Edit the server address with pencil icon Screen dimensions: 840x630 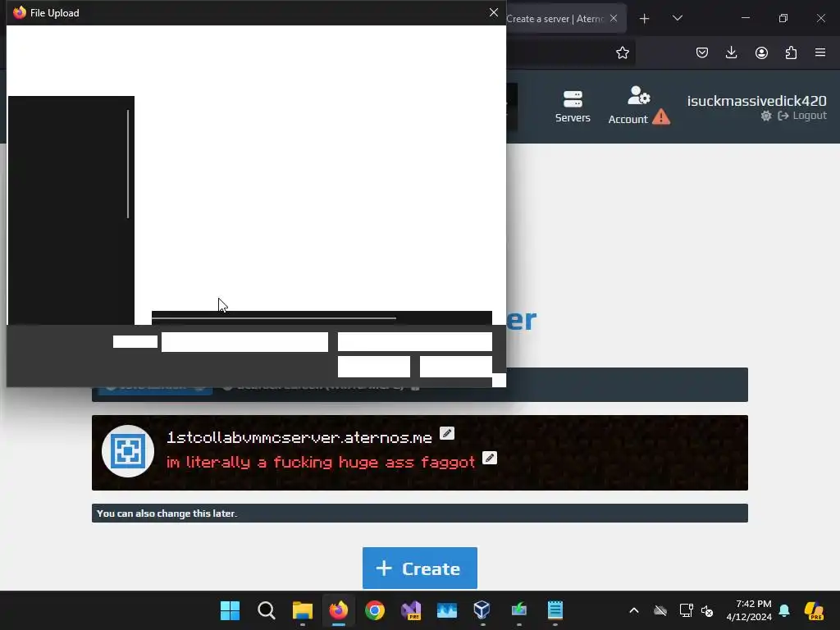447,433
